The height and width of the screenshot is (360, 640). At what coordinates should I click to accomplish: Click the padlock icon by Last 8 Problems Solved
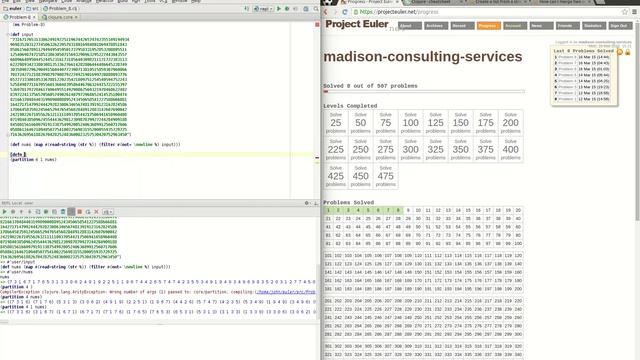tap(628, 52)
